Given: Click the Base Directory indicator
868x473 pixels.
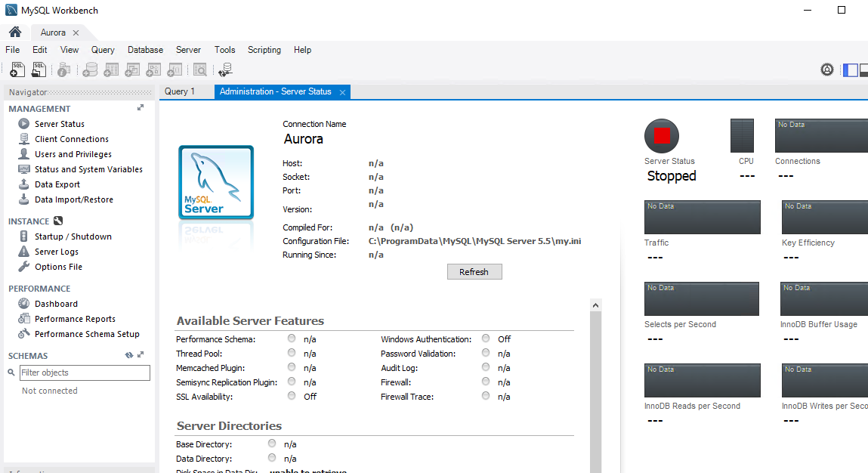Looking at the screenshot, I should 272,443.
